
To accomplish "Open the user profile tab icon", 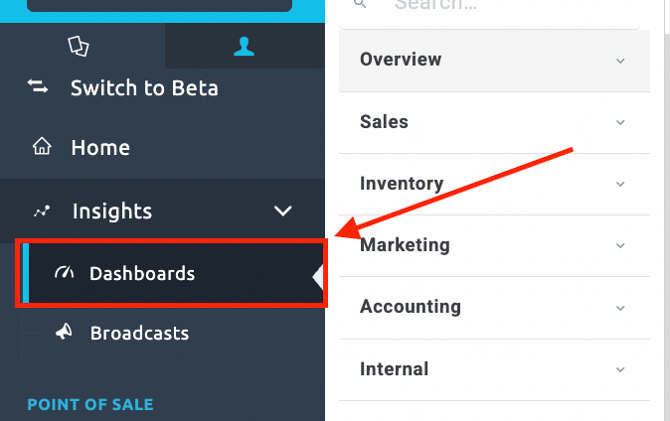I will [x=244, y=46].
